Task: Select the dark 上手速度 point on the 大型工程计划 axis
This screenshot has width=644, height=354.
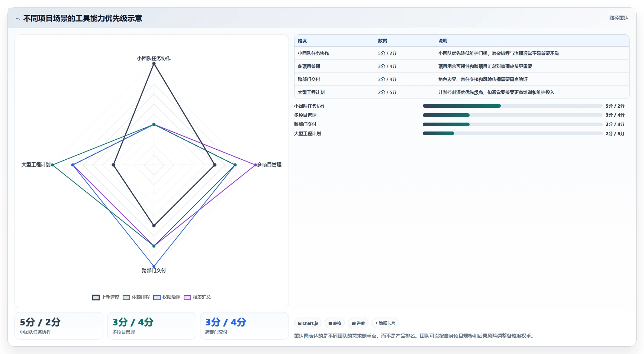Action: tap(113, 165)
